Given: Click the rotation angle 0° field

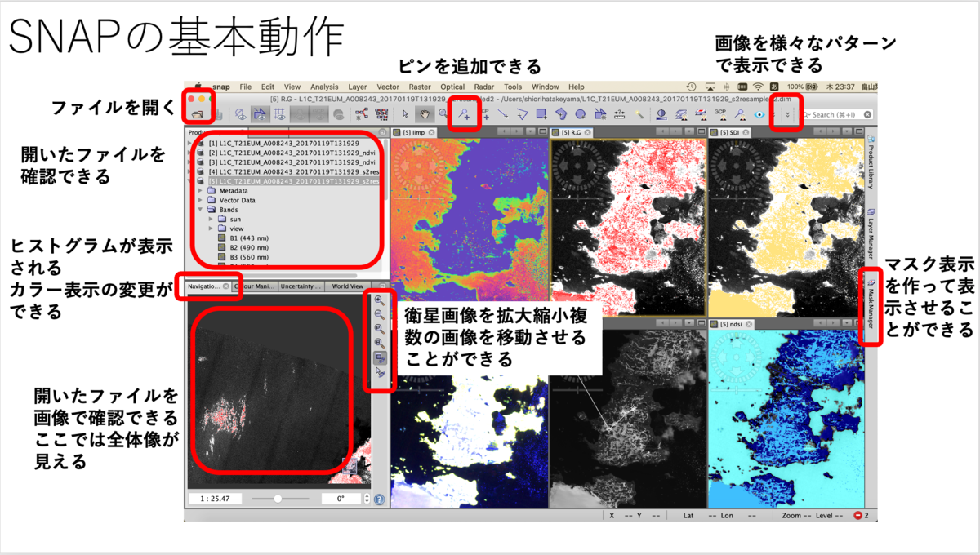Looking at the screenshot, I should [342, 498].
